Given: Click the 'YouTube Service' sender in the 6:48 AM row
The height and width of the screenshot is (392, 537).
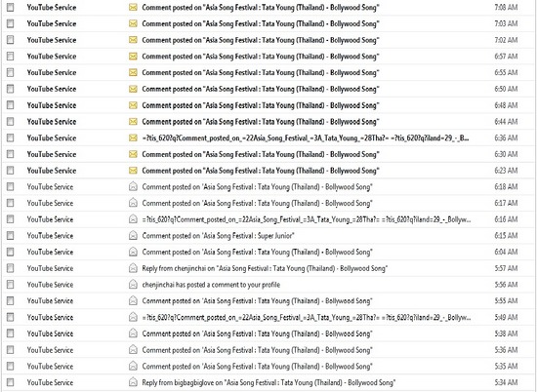Looking at the screenshot, I should [x=52, y=105].
